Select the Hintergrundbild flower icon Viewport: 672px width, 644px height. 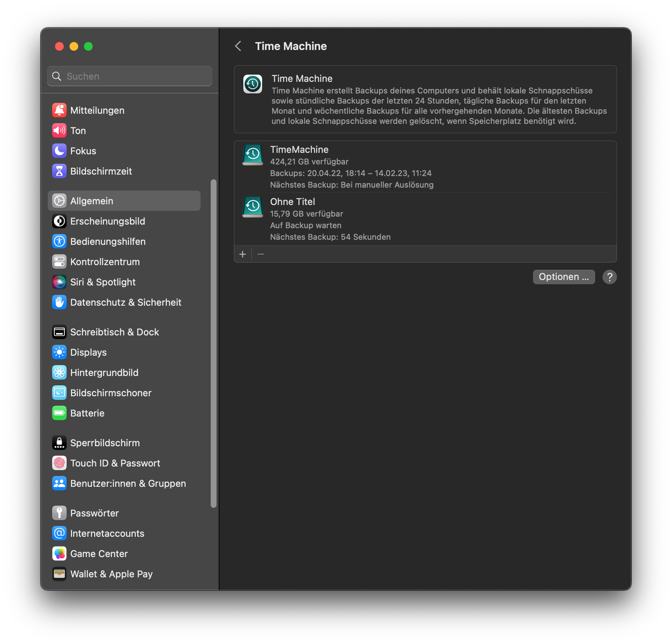point(59,373)
